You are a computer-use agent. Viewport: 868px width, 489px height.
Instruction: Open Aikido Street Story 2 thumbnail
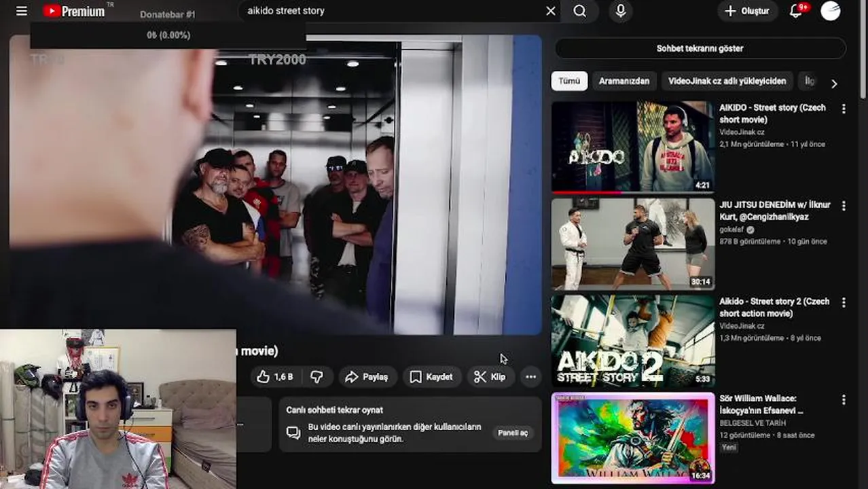(632, 341)
